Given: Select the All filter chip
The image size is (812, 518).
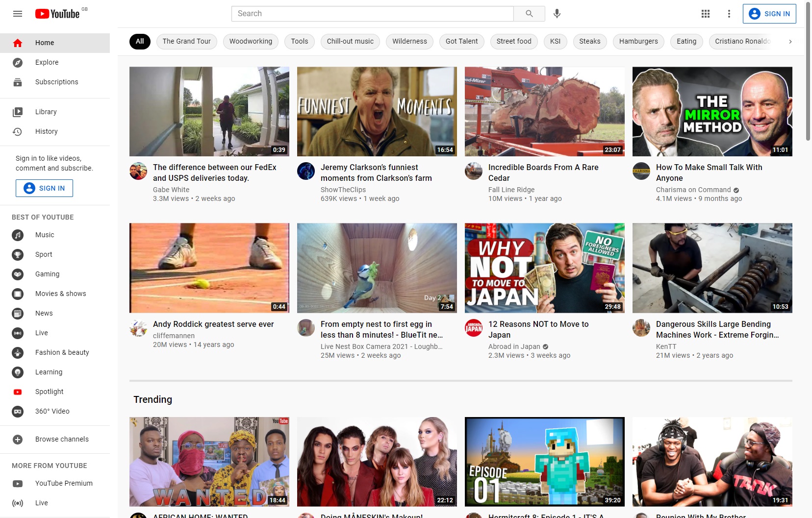Looking at the screenshot, I should 140,41.
